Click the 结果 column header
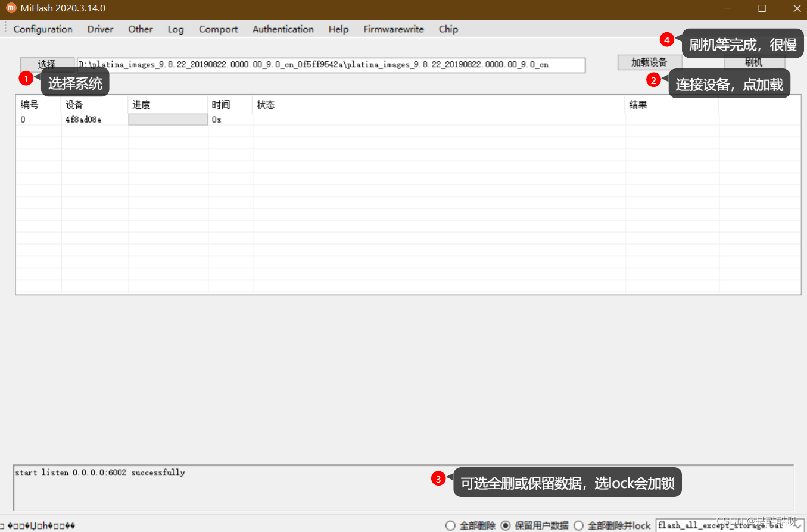 click(672, 105)
